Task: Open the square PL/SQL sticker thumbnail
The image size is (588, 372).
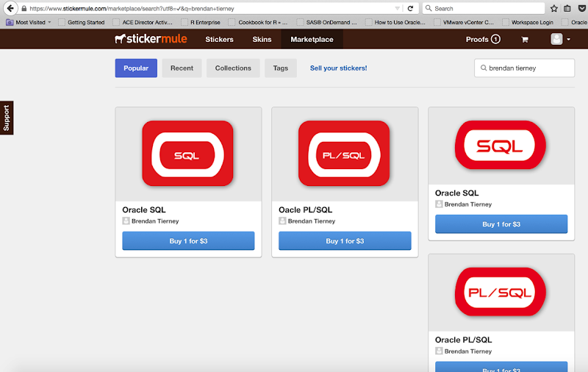Action: (x=344, y=154)
